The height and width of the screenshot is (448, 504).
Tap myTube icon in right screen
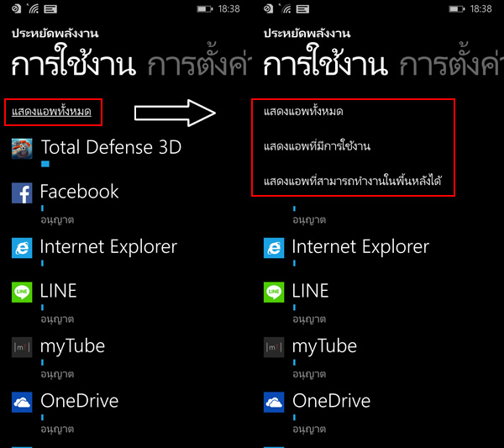pyautogui.click(x=274, y=347)
